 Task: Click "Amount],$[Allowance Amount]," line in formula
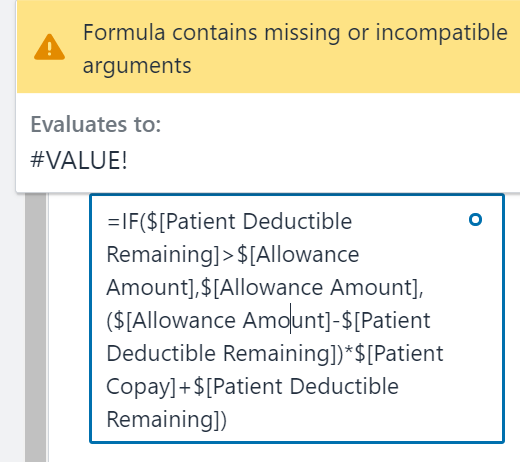click(x=265, y=287)
